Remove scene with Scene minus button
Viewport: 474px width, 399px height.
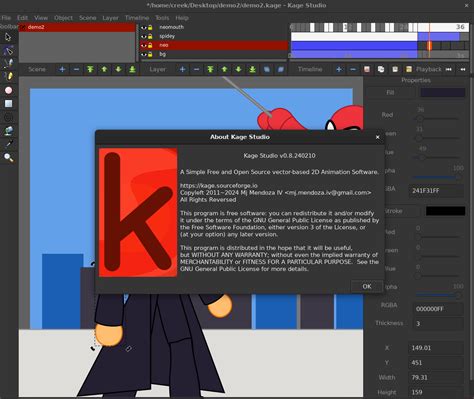coord(76,69)
